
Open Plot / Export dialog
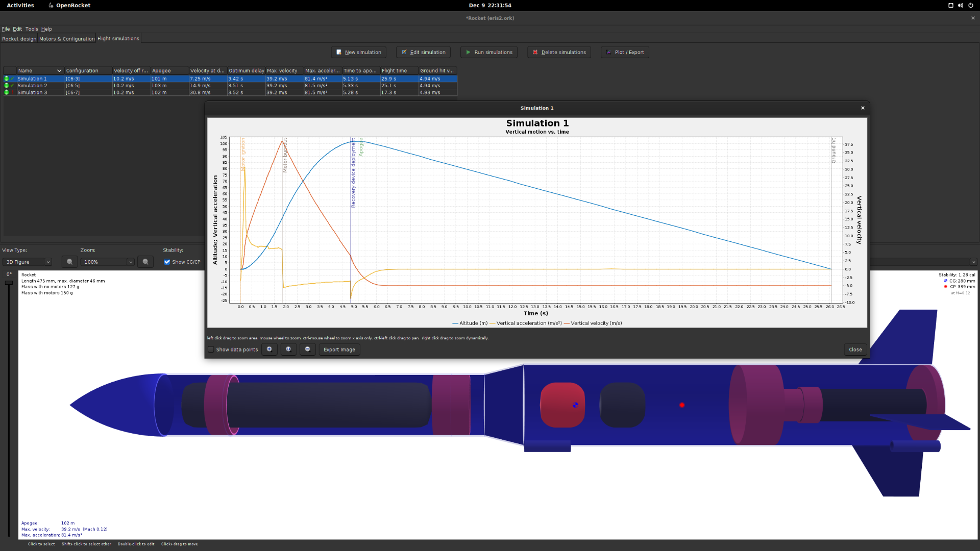click(x=624, y=52)
